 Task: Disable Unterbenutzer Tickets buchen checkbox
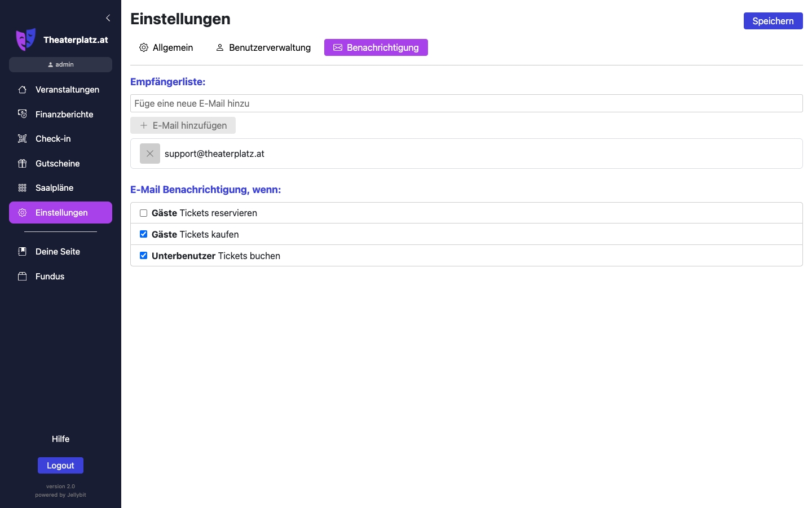pos(144,256)
